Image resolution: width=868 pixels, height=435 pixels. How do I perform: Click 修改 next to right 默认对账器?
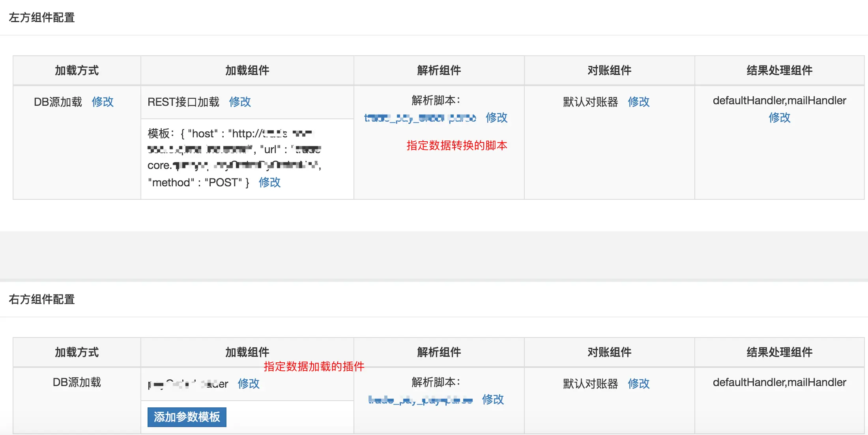(638, 384)
